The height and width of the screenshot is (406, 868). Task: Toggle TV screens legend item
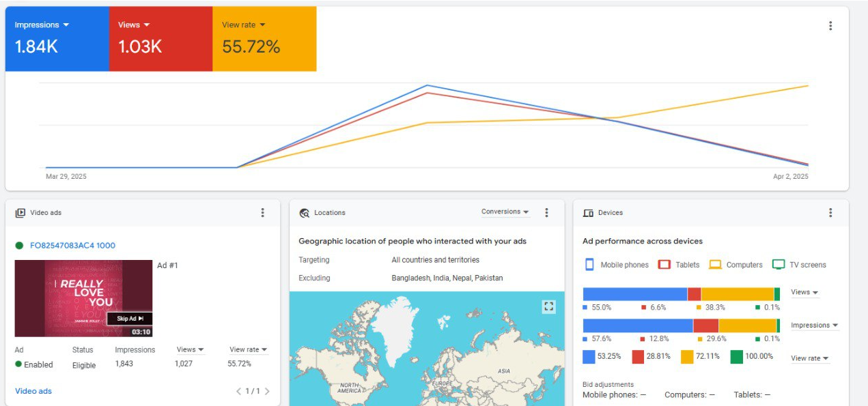coord(800,265)
